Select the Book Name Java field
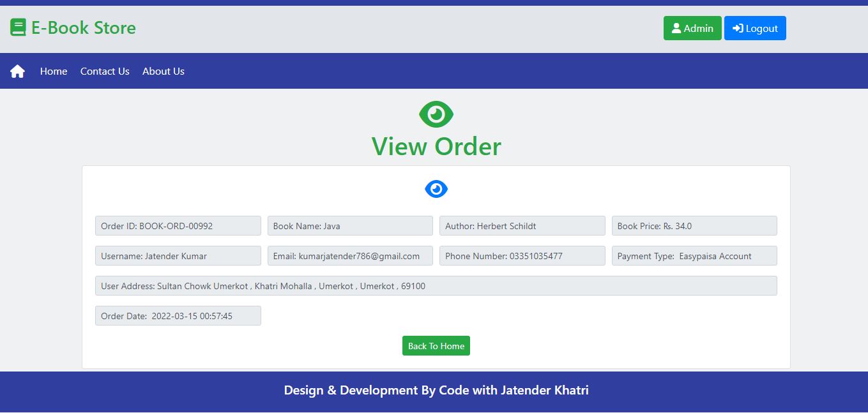The height and width of the screenshot is (413, 868). coord(350,225)
